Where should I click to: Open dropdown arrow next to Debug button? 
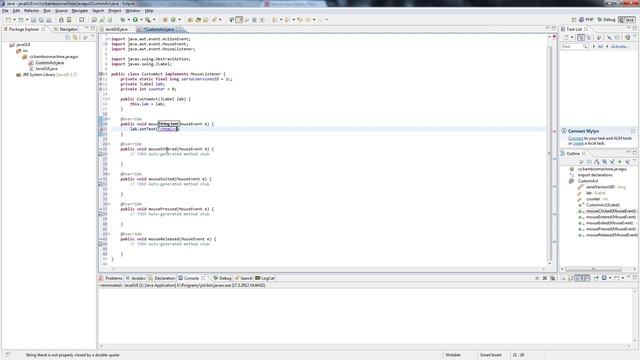[128, 20]
